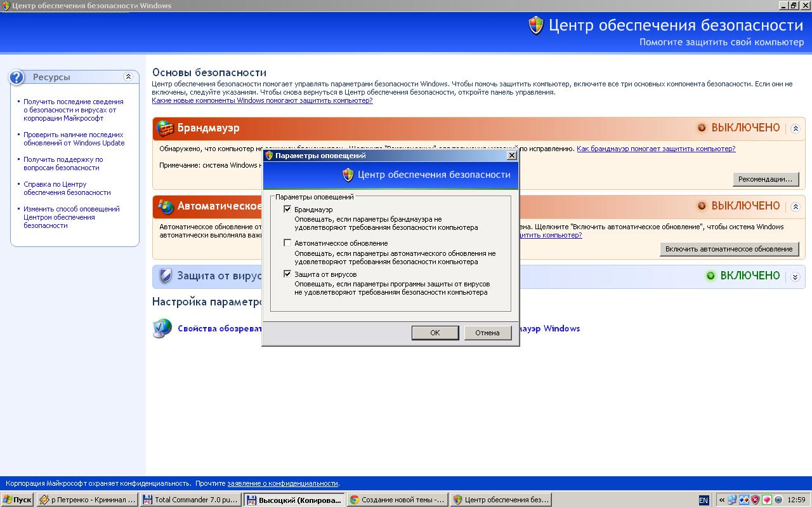Open link about latest security and virus info
Viewport: 812px width, 508px height.
[x=74, y=110]
